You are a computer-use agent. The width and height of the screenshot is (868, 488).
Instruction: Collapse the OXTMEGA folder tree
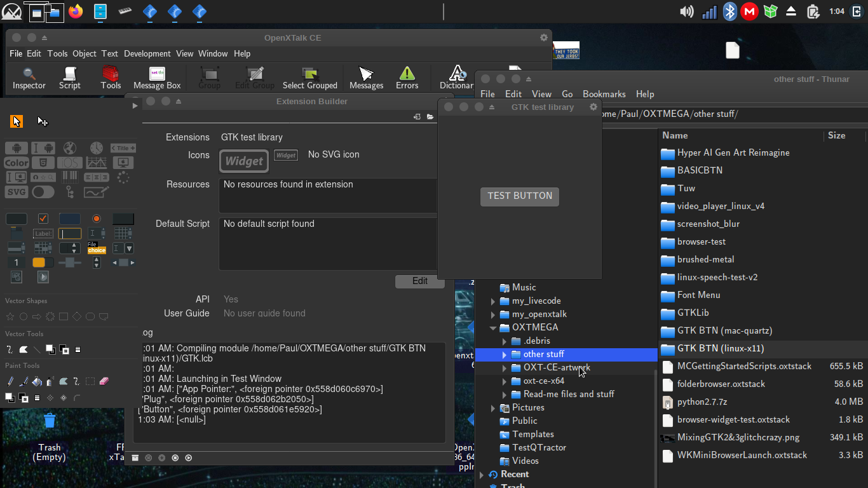point(492,328)
